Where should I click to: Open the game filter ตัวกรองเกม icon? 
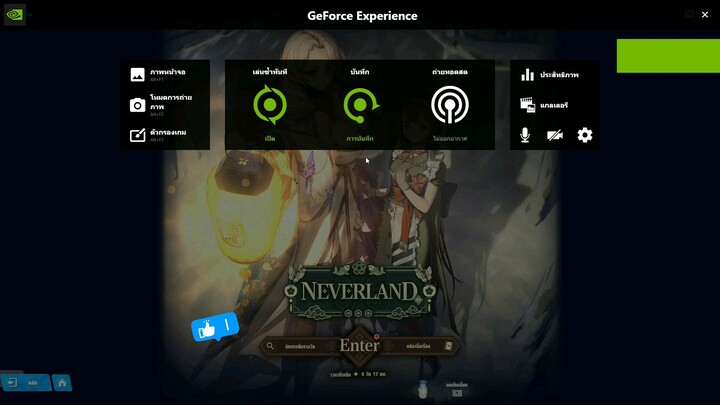click(137, 135)
